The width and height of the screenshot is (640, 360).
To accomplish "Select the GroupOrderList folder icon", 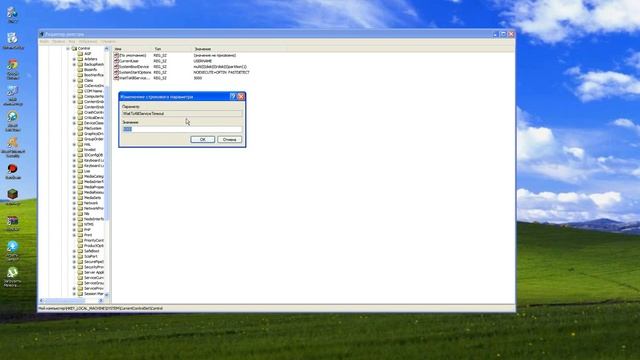I will pos(80,139).
